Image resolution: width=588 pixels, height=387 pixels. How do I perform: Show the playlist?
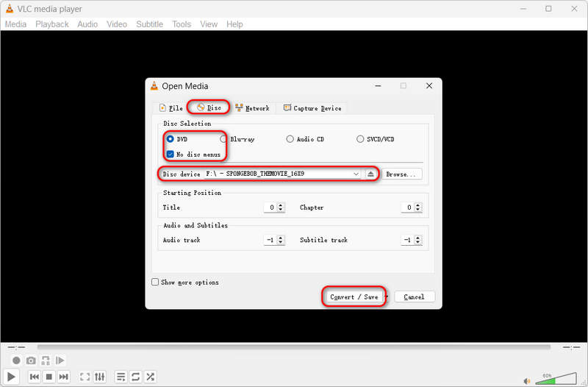click(x=121, y=377)
